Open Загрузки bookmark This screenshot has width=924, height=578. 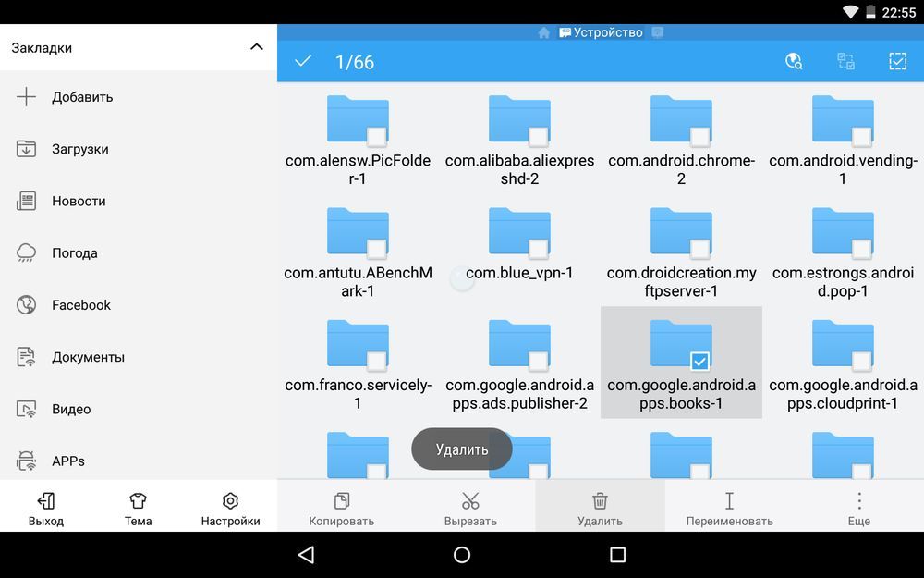coord(139,149)
